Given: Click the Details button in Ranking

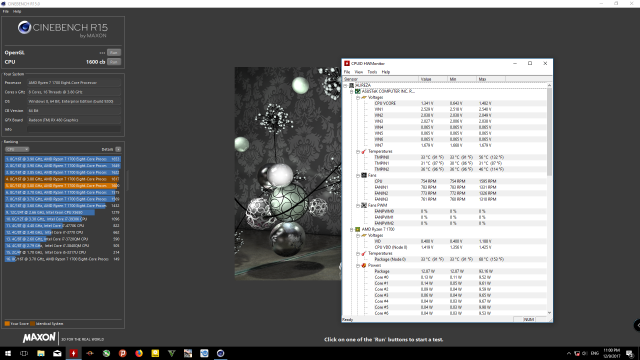Looking at the screenshot, I should click(118, 149).
